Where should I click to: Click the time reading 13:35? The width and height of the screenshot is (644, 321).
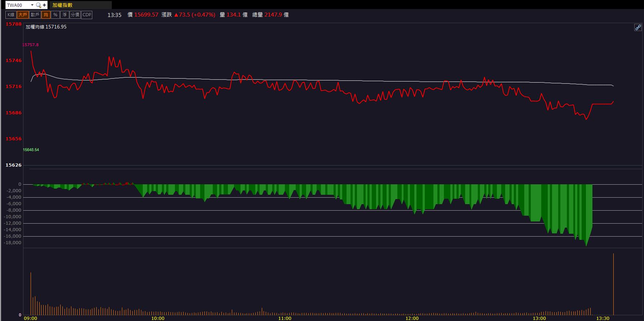pyautogui.click(x=114, y=15)
